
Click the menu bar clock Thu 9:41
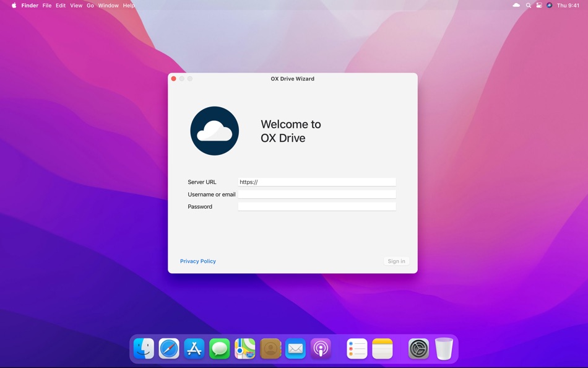coord(568,5)
